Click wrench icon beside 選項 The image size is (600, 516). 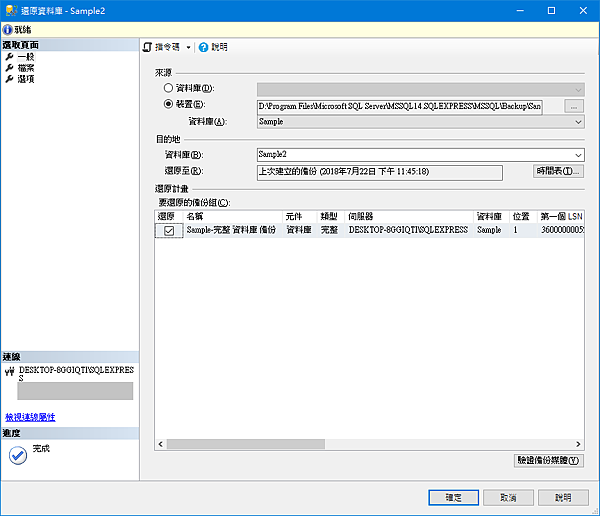[x=10, y=79]
